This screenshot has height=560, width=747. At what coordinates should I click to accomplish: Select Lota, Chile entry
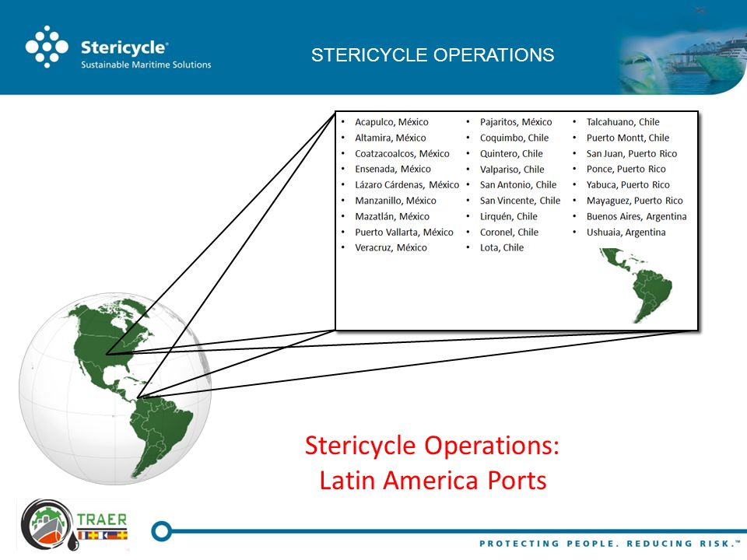pyautogui.click(x=502, y=247)
